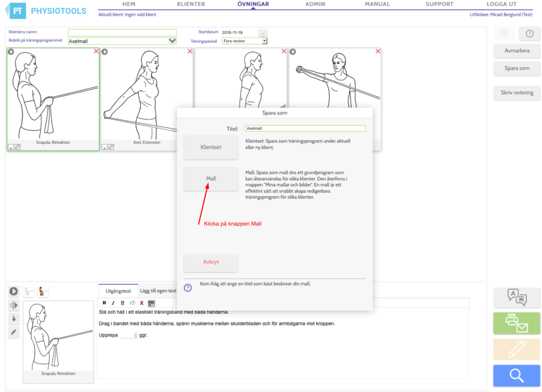Click the beige pencil edit button
The height and width of the screenshot is (392, 542).
point(517,349)
